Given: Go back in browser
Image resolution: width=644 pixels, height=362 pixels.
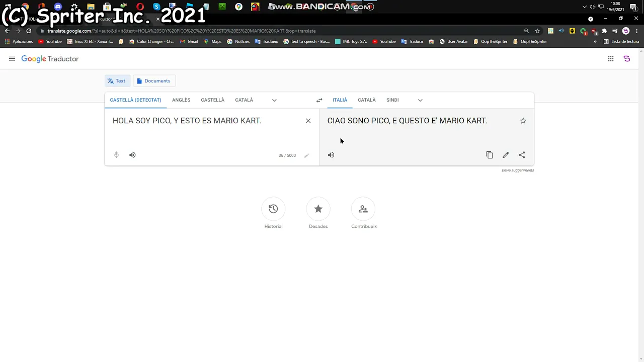Looking at the screenshot, I should point(7,31).
